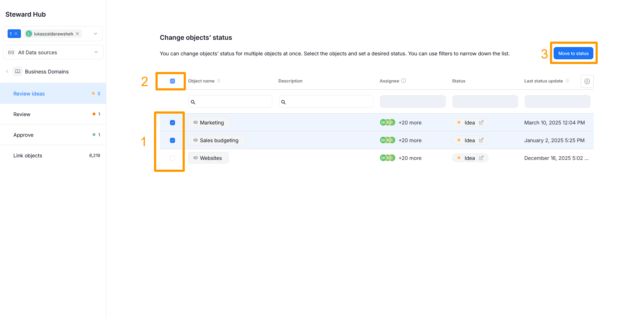Uncheck the Sales budgeting row checkbox
This screenshot has height=318, width=644.
[x=172, y=140]
